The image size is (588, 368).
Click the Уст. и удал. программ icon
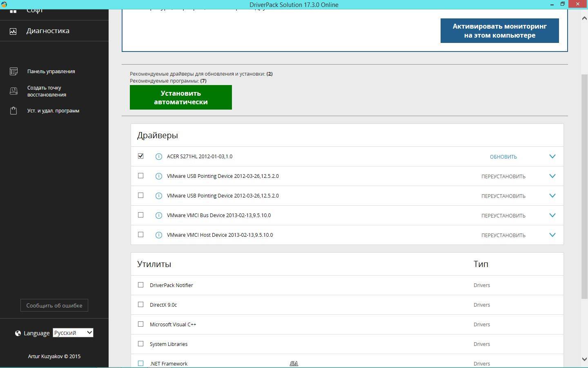point(13,111)
